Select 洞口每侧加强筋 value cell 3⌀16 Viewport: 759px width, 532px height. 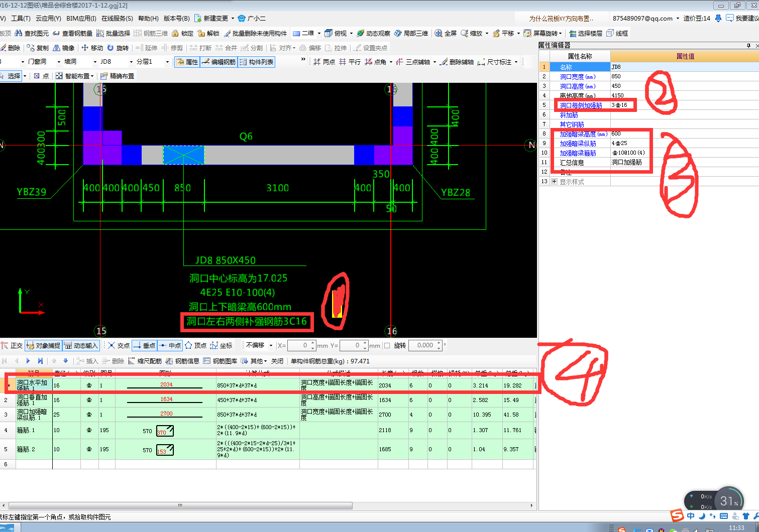coord(684,105)
